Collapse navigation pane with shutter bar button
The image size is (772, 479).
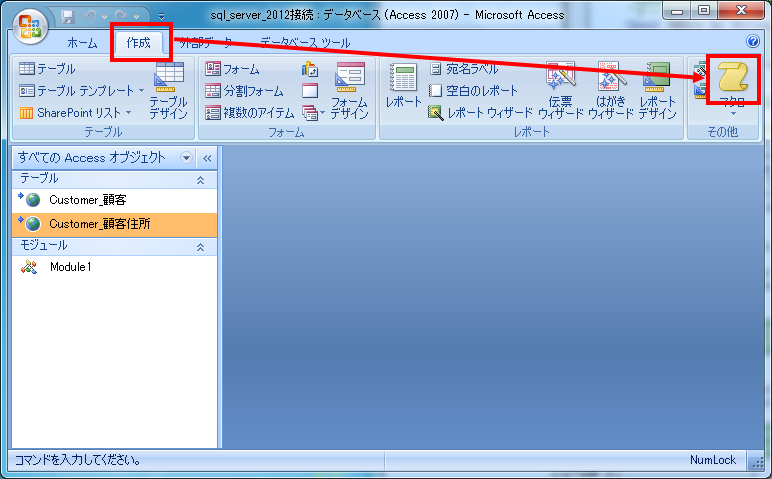tap(207, 158)
